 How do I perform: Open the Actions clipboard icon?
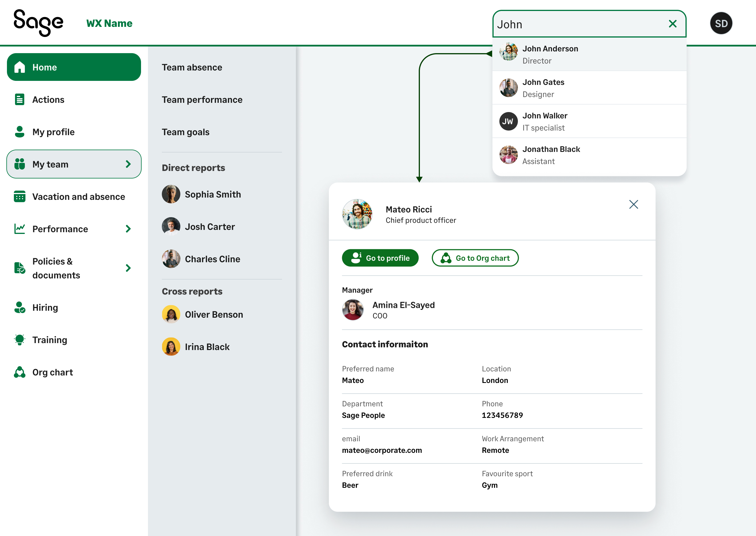point(19,99)
